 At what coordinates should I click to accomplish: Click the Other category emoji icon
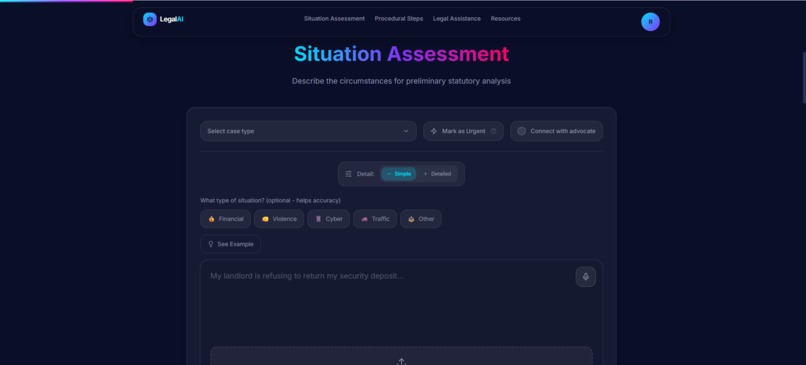pos(411,219)
